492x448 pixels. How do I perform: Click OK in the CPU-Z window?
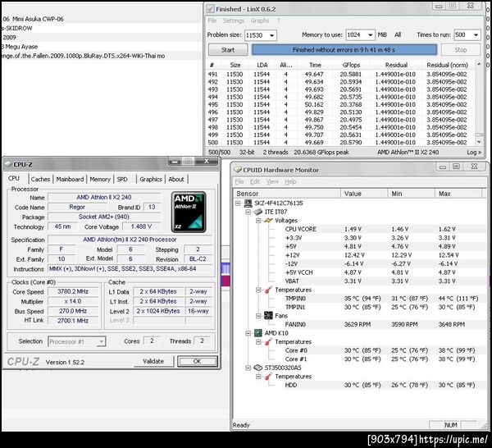[197, 361]
